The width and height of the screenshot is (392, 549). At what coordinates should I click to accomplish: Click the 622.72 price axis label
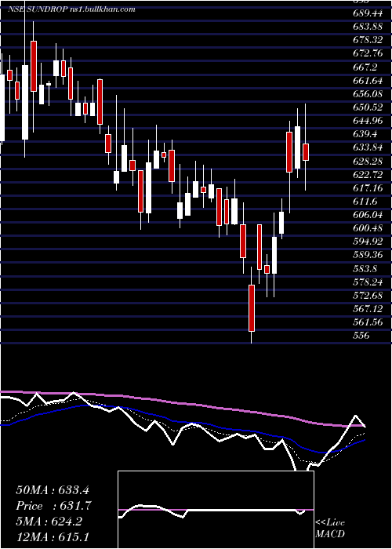[x=368, y=174]
